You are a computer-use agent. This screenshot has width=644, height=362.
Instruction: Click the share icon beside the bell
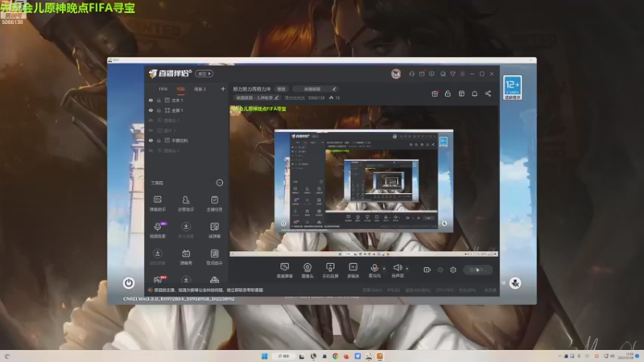coord(488,93)
